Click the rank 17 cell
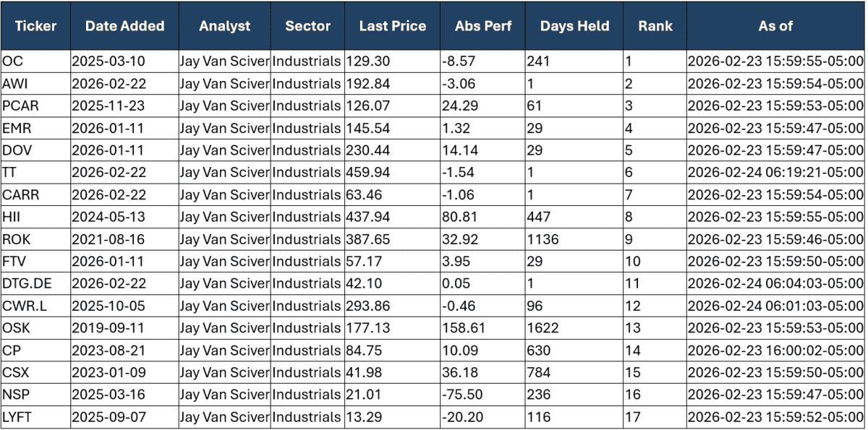 click(655, 417)
